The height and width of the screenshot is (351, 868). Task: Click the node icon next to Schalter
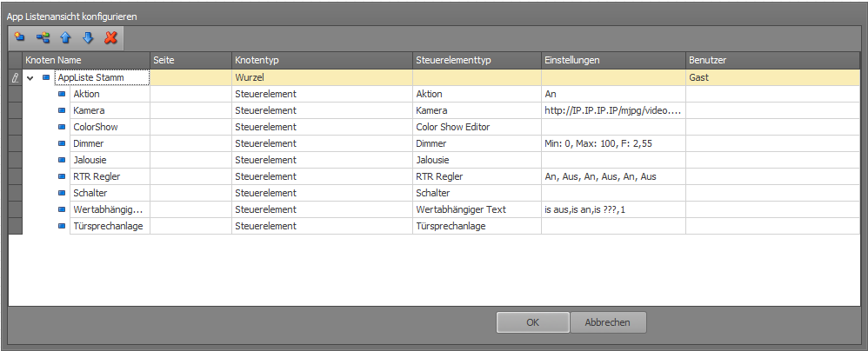(x=62, y=194)
